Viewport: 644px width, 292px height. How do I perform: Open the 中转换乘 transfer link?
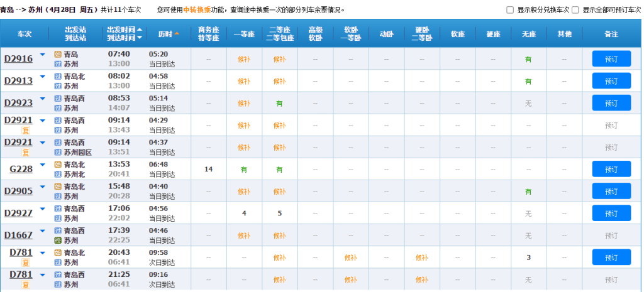196,10
